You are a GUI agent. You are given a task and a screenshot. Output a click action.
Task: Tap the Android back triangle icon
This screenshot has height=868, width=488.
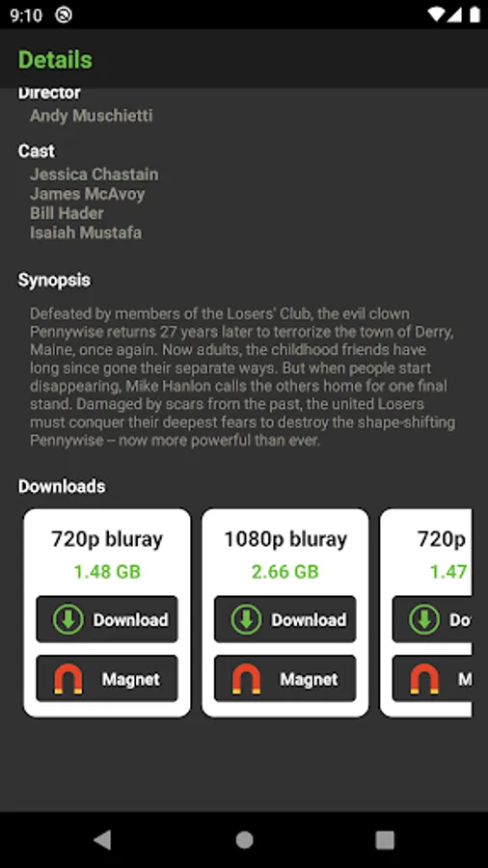pyautogui.click(x=102, y=840)
